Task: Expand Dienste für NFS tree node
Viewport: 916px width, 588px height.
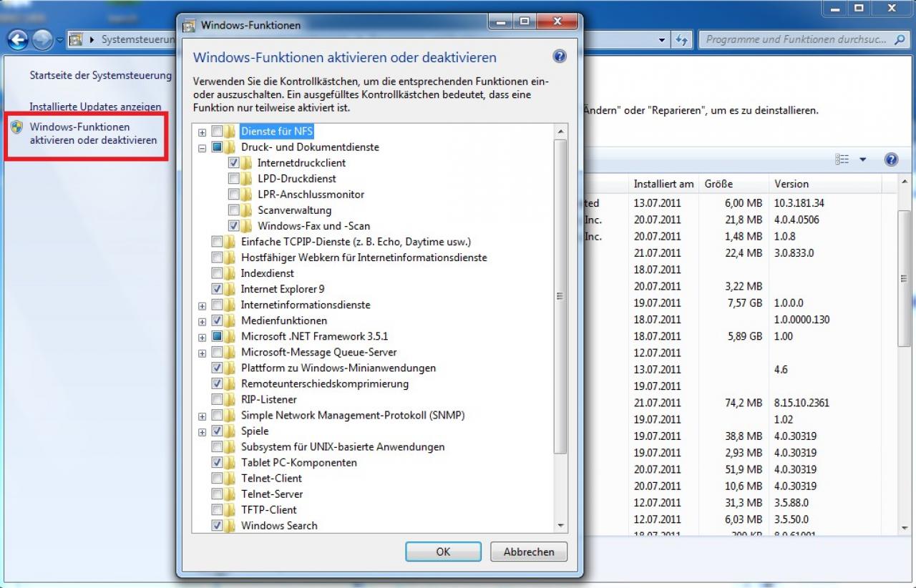Action: (203, 132)
